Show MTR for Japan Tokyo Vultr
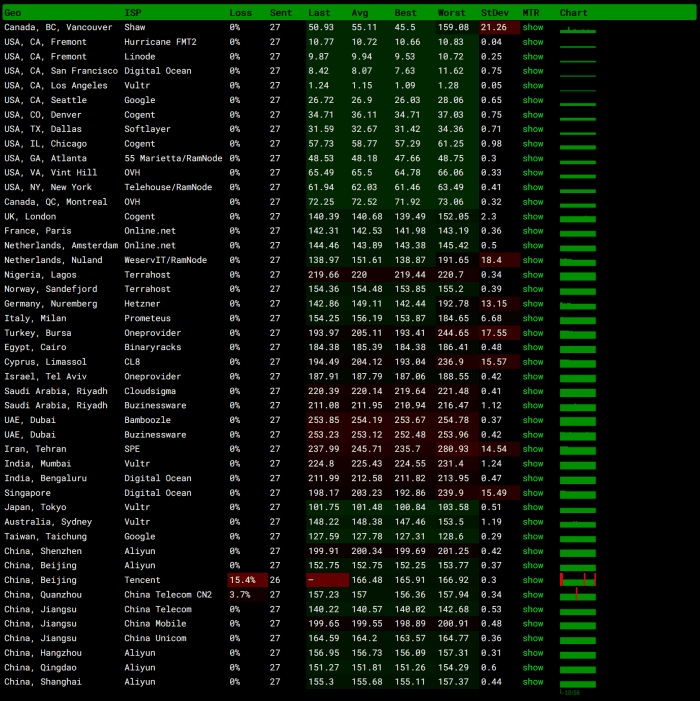The image size is (700, 701). tap(533, 507)
